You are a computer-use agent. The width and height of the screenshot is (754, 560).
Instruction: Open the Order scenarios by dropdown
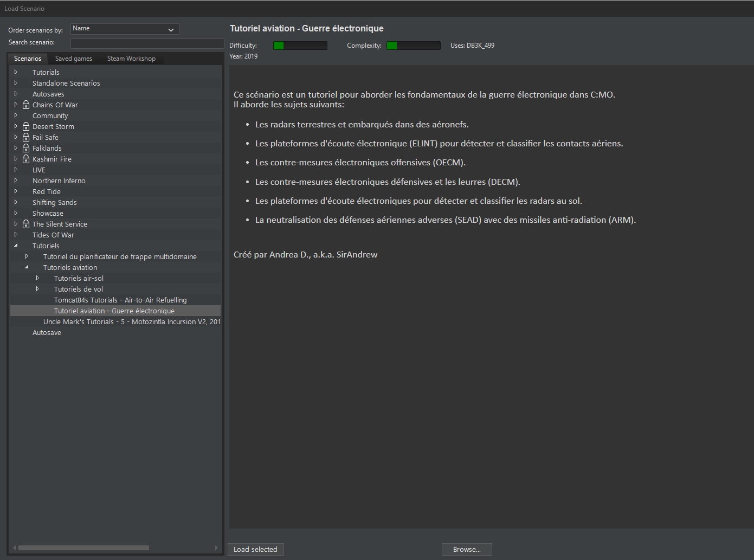(125, 29)
